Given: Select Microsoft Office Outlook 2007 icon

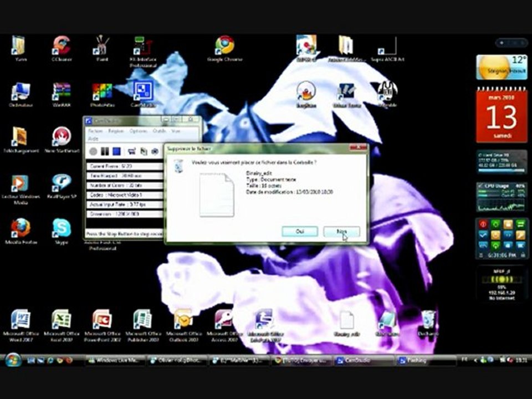Looking at the screenshot, I should (x=183, y=325).
